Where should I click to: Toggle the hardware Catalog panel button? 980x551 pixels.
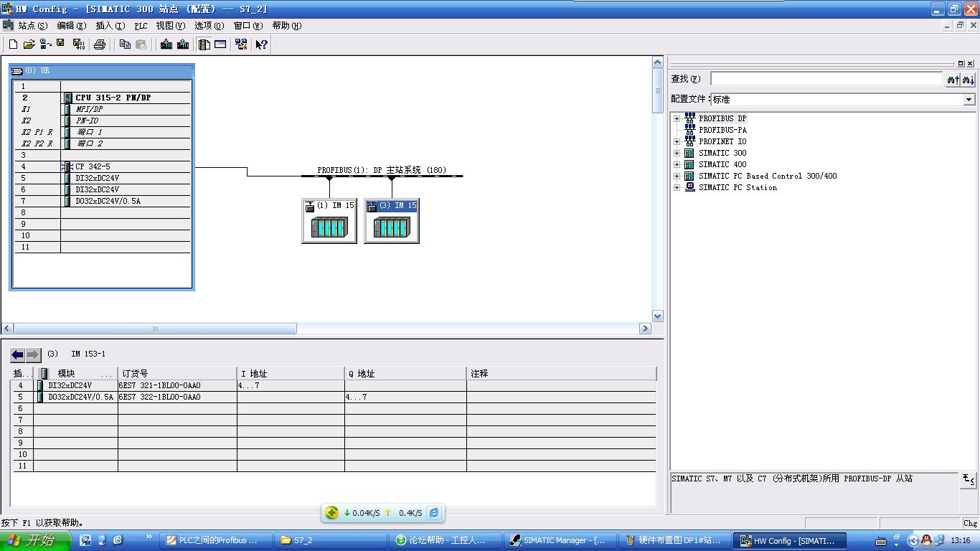click(x=204, y=44)
